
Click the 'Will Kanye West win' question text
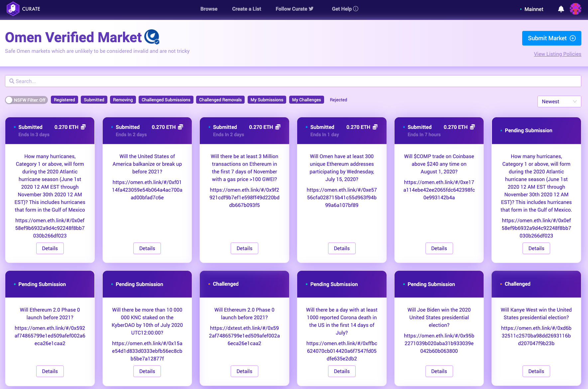[x=536, y=314]
